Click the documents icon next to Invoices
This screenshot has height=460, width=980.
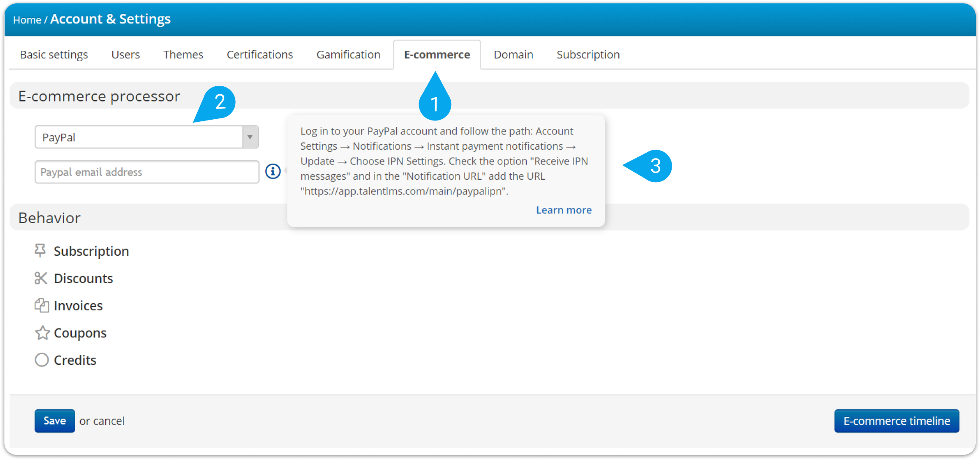[x=41, y=305]
